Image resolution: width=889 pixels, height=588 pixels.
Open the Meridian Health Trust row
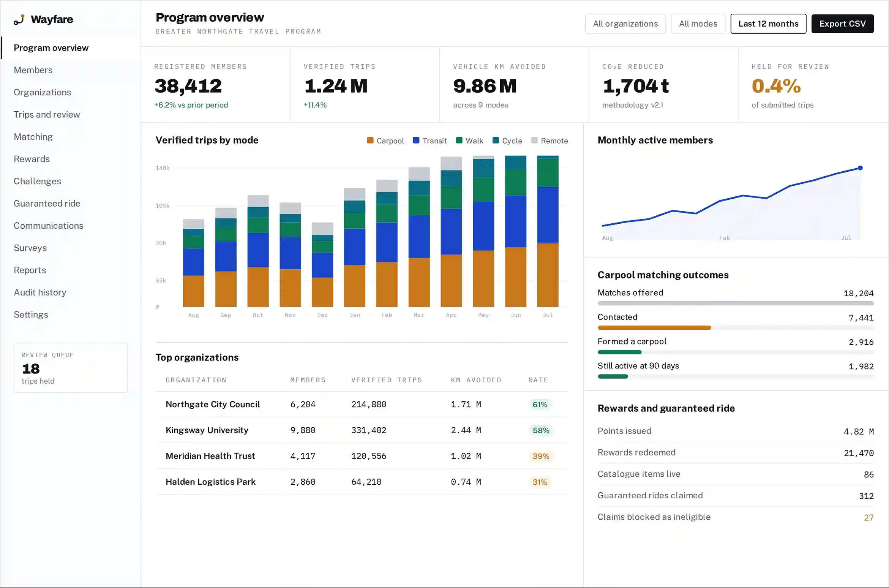(362, 456)
